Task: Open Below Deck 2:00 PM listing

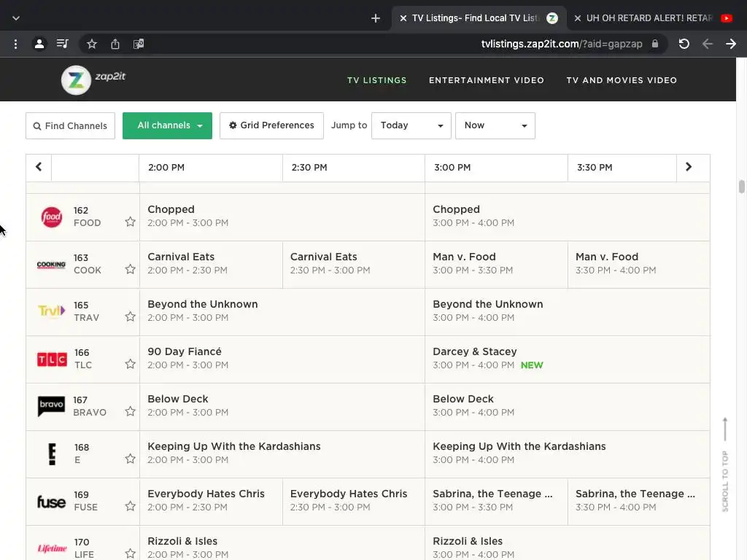Action: (x=282, y=407)
